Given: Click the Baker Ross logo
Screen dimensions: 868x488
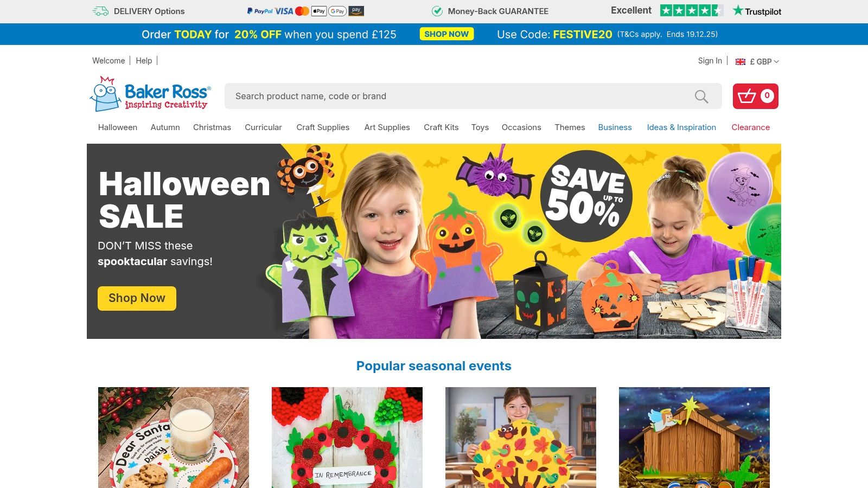Looking at the screenshot, I should (150, 94).
